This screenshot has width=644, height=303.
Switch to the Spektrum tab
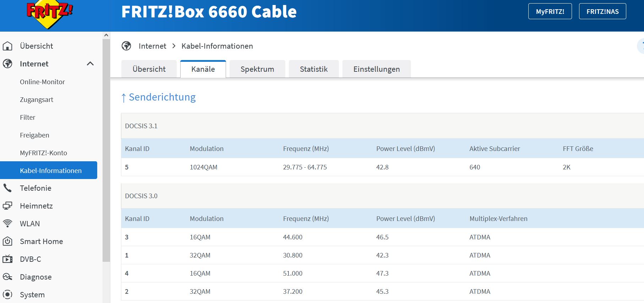click(x=257, y=69)
